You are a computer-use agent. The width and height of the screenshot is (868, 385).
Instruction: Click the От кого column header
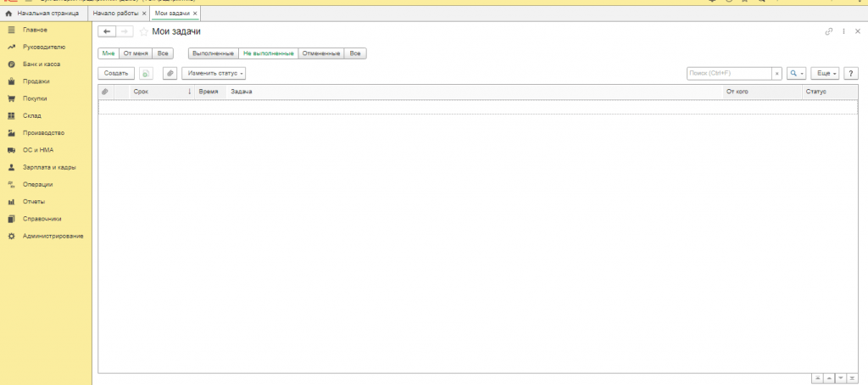tap(763, 92)
